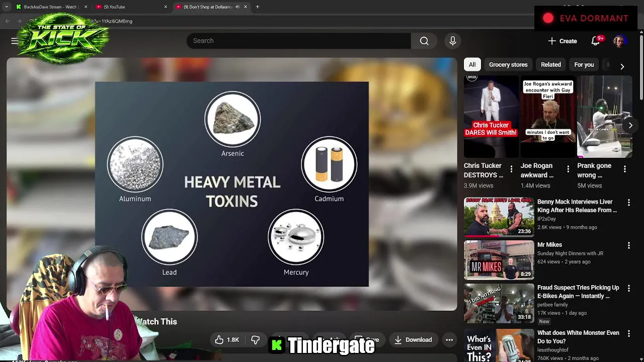The image size is (644, 362).
Task: Select the Related filter chip
Action: point(551,64)
